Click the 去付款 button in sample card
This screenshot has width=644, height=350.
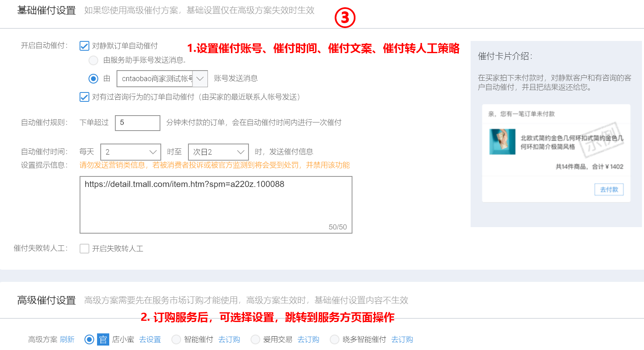tap(609, 189)
